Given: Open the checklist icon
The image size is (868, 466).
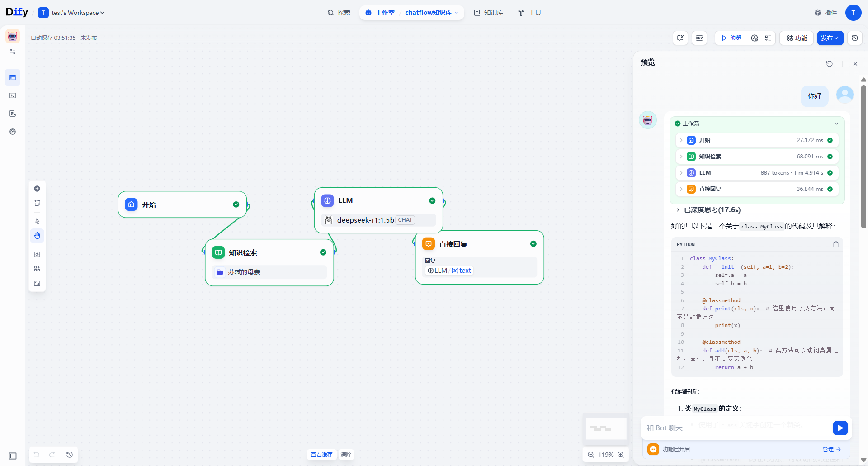Looking at the screenshot, I should 768,38.
